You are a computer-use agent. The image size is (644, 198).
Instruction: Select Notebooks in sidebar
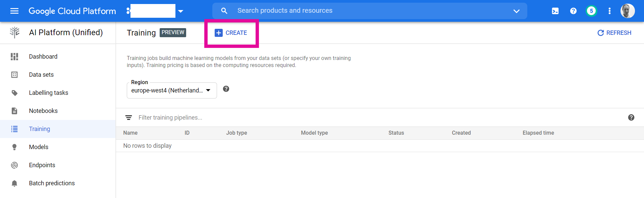click(x=43, y=111)
